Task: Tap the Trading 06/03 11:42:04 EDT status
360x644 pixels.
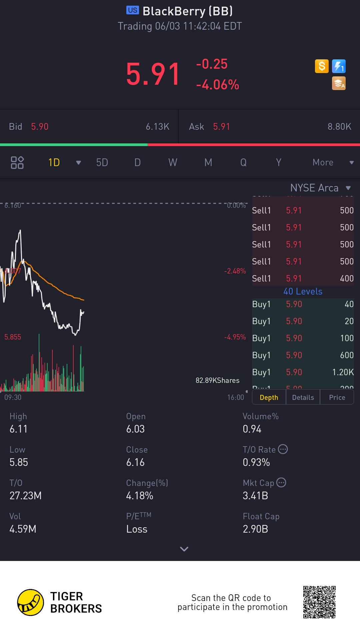Action: pos(180,26)
